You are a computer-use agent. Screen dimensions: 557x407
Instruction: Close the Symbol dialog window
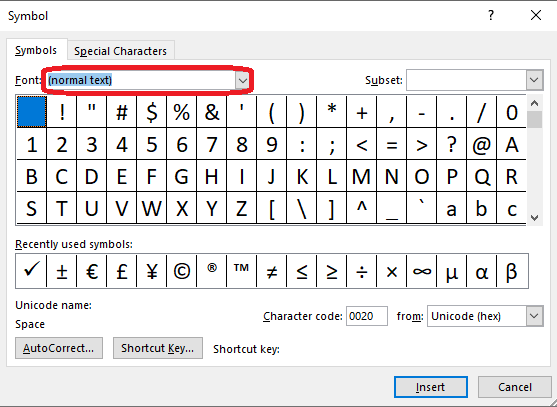[536, 15]
